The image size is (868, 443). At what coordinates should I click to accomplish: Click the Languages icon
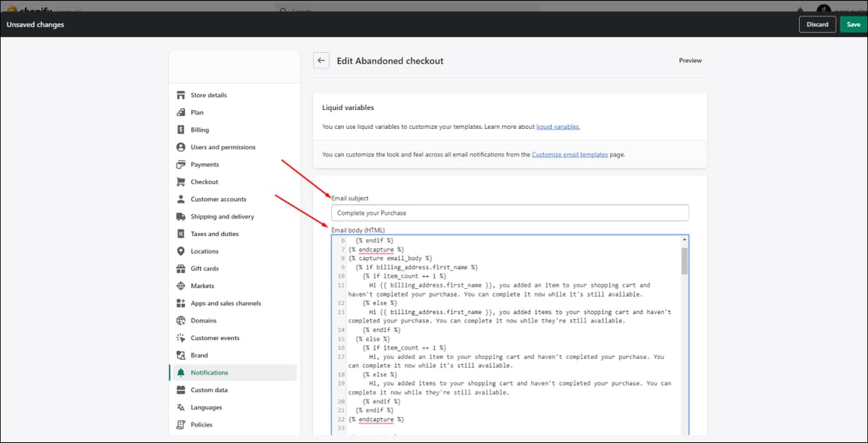[181, 408]
